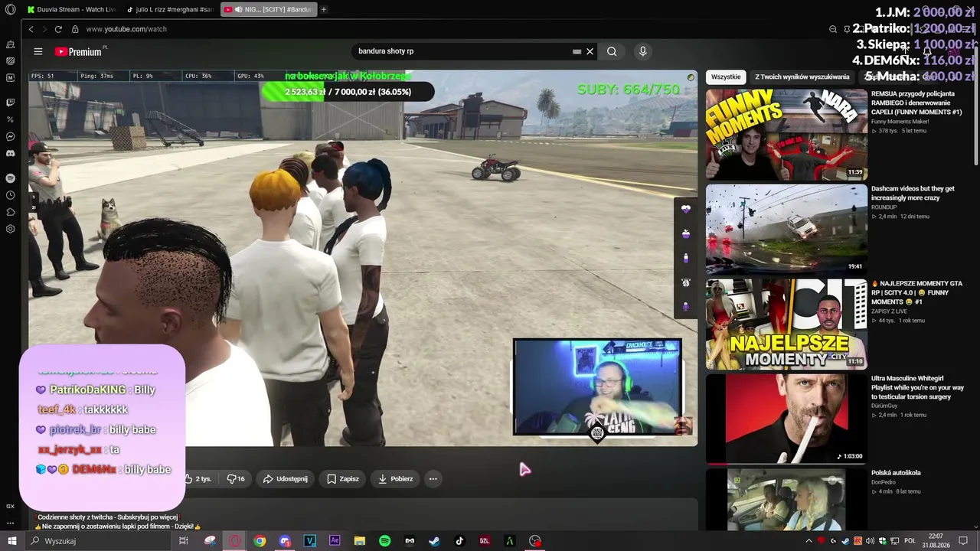Open the YouTube guide hamburger menu
The height and width of the screenshot is (551, 980).
click(x=38, y=51)
